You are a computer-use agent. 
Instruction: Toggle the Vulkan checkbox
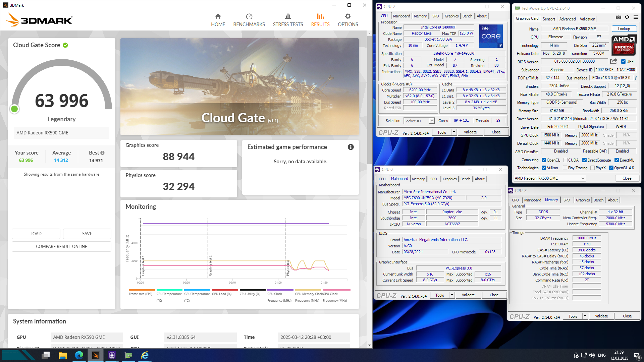tap(544, 168)
